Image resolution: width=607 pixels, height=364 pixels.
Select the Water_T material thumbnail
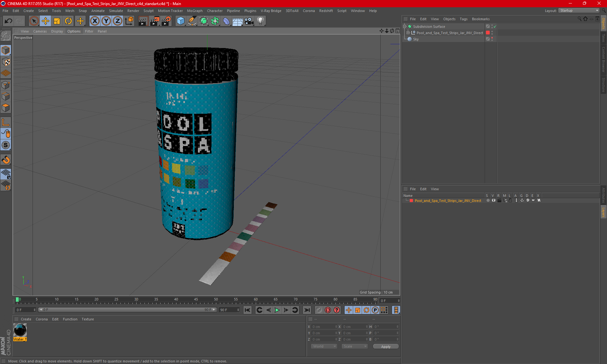pyautogui.click(x=20, y=330)
